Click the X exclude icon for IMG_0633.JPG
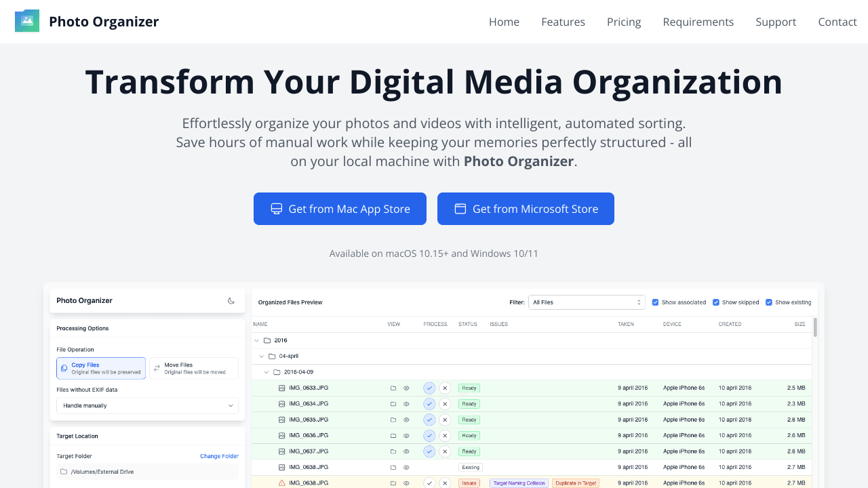The height and width of the screenshot is (488, 868). point(445,388)
